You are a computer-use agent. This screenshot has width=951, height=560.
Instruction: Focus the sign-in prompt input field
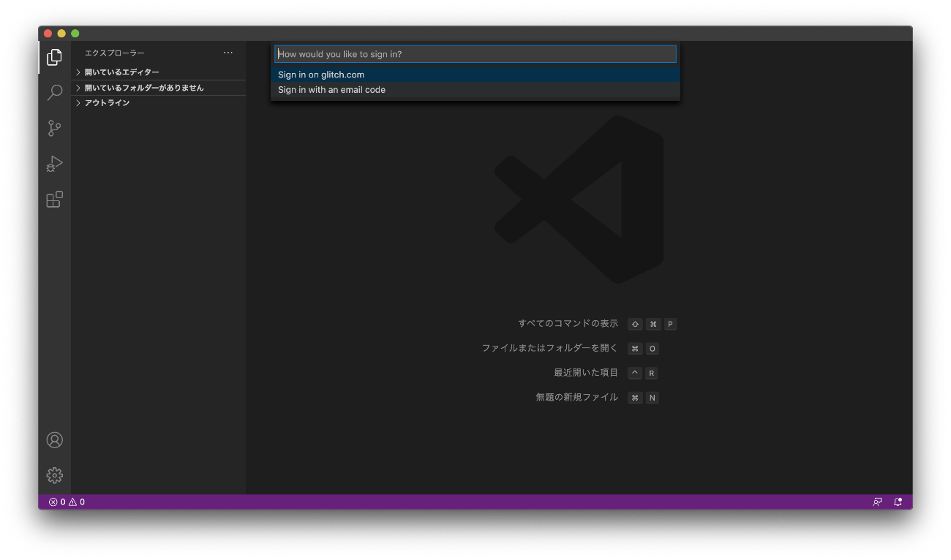(x=475, y=54)
